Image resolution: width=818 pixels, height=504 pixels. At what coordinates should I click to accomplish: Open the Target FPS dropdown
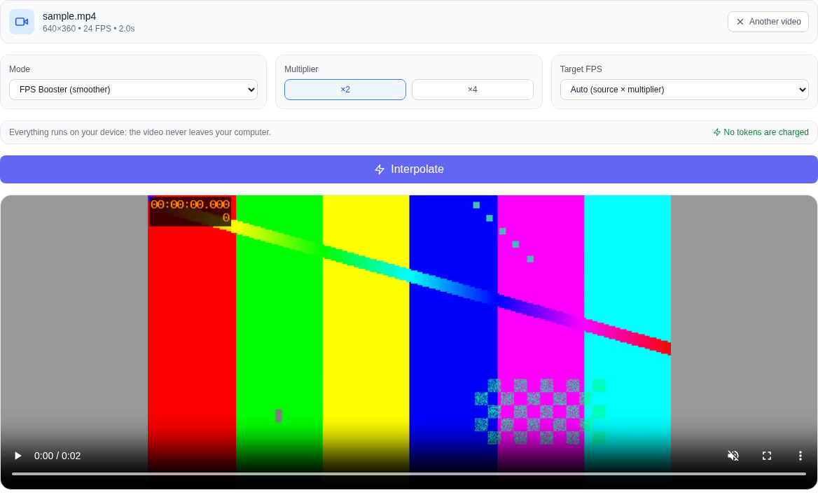[684, 90]
